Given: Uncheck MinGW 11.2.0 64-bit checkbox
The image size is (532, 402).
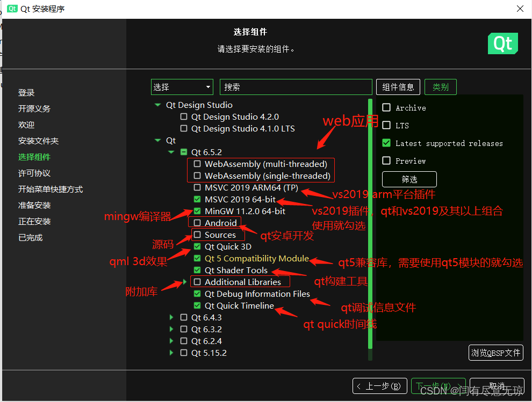Looking at the screenshot, I should 197,211.
